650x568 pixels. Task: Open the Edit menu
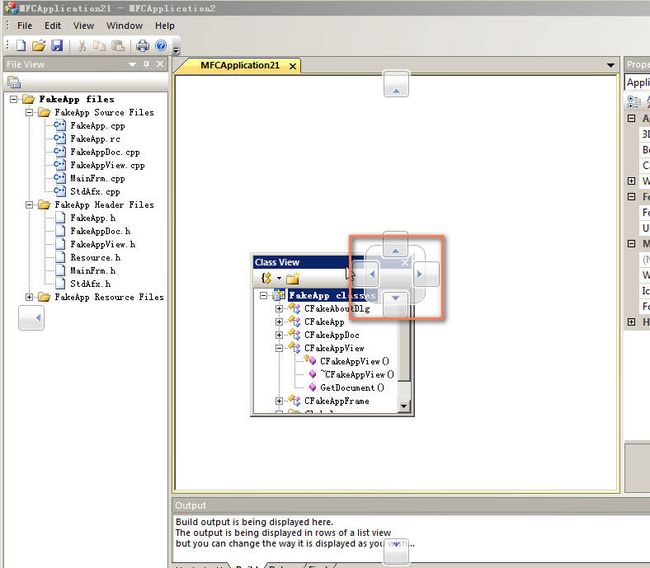[x=53, y=26]
